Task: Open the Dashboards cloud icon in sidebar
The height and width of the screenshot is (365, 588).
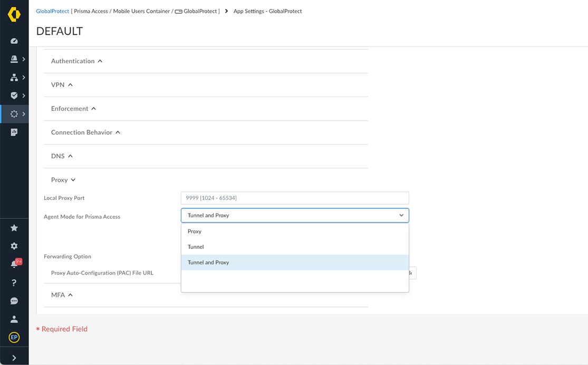Action: 14,40
